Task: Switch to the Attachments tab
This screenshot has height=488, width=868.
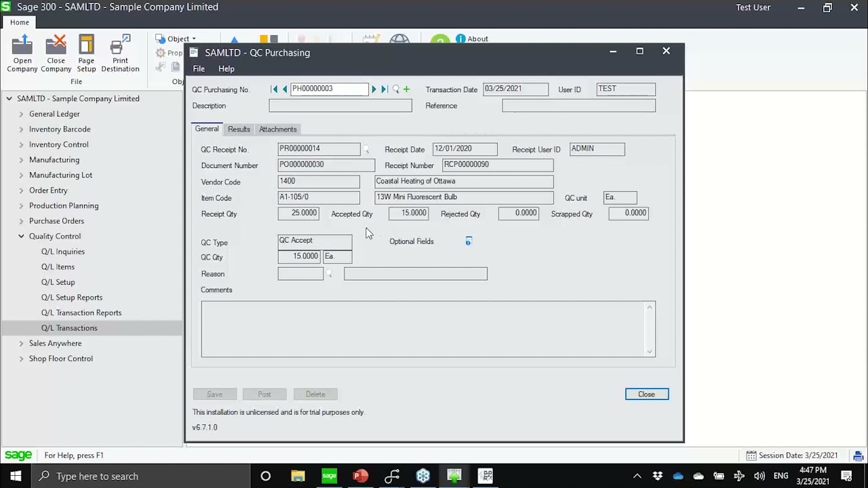Action: tap(278, 129)
